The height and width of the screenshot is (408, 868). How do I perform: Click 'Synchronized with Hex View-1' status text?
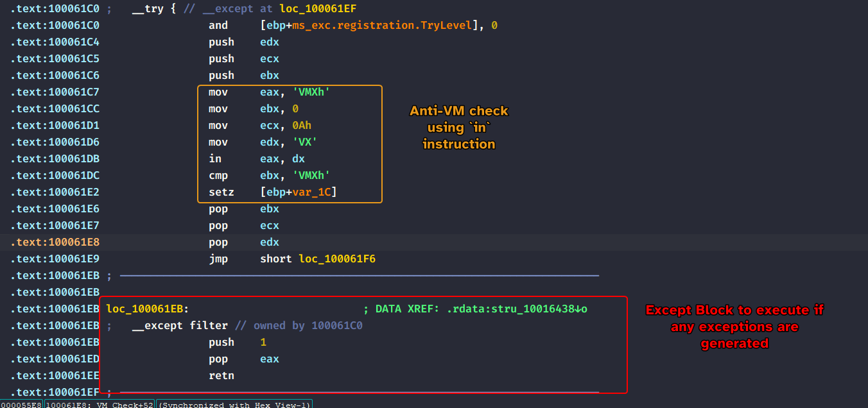tap(234, 405)
